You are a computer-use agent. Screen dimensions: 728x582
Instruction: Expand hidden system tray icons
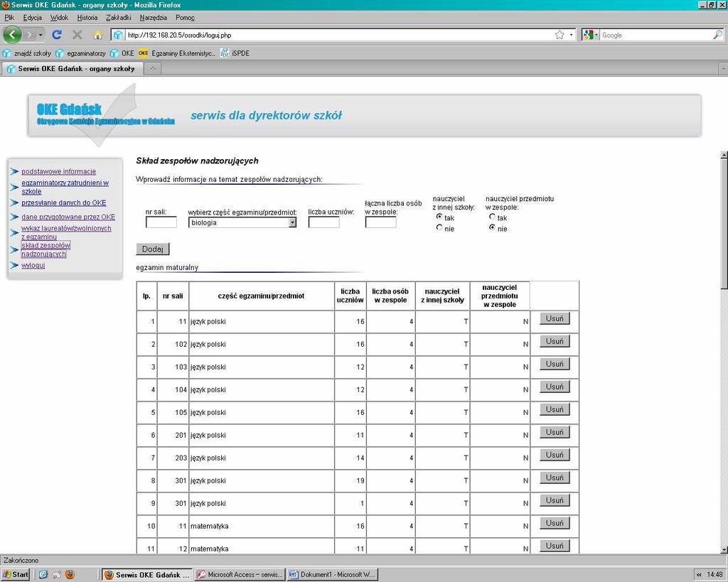[699, 575]
